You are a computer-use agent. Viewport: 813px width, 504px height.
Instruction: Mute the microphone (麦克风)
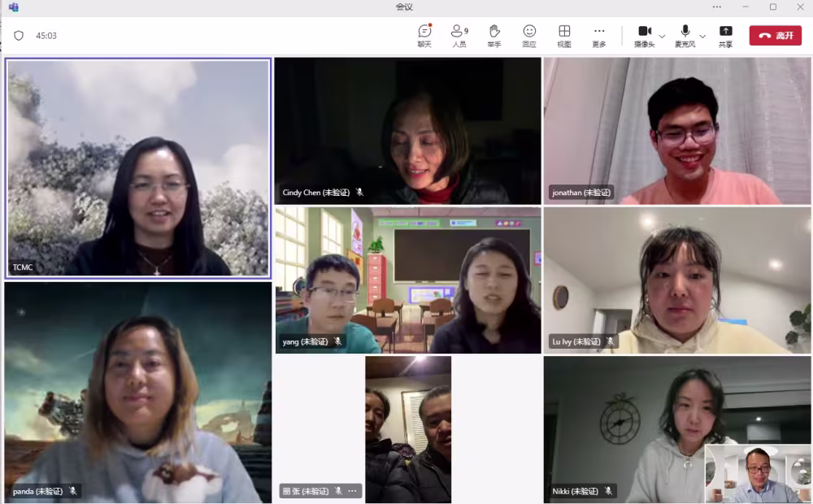click(685, 35)
